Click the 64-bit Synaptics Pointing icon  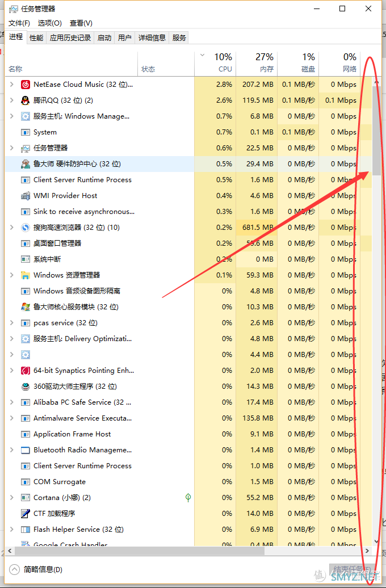click(x=25, y=371)
